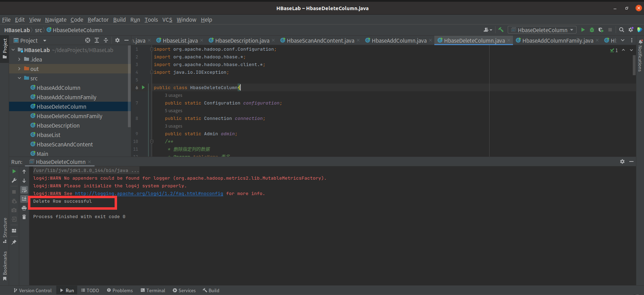Collapse the src folder
This screenshot has width=644, height=295.
pos(19,78)
